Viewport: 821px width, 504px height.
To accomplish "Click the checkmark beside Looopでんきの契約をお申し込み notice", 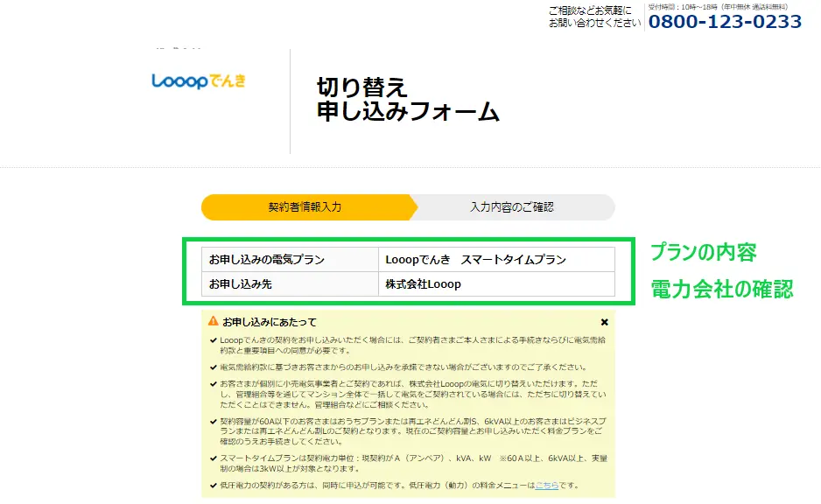I will [213, 340].
